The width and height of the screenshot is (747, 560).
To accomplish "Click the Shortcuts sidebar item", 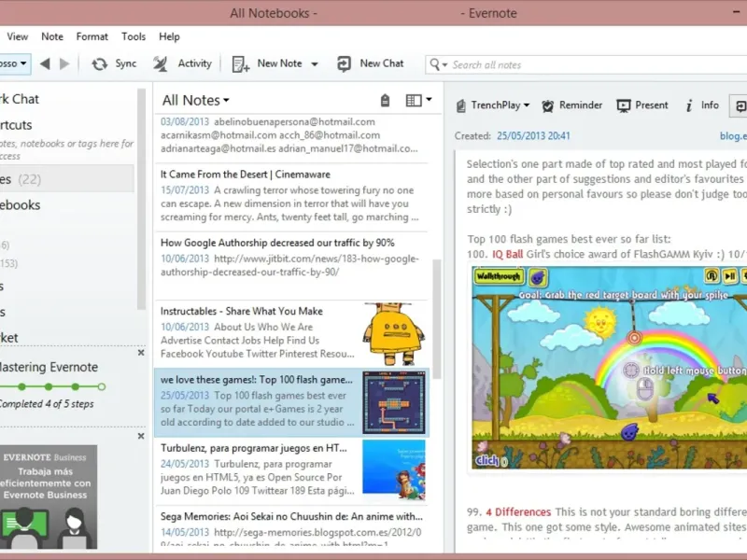I will tap(16, 125).
